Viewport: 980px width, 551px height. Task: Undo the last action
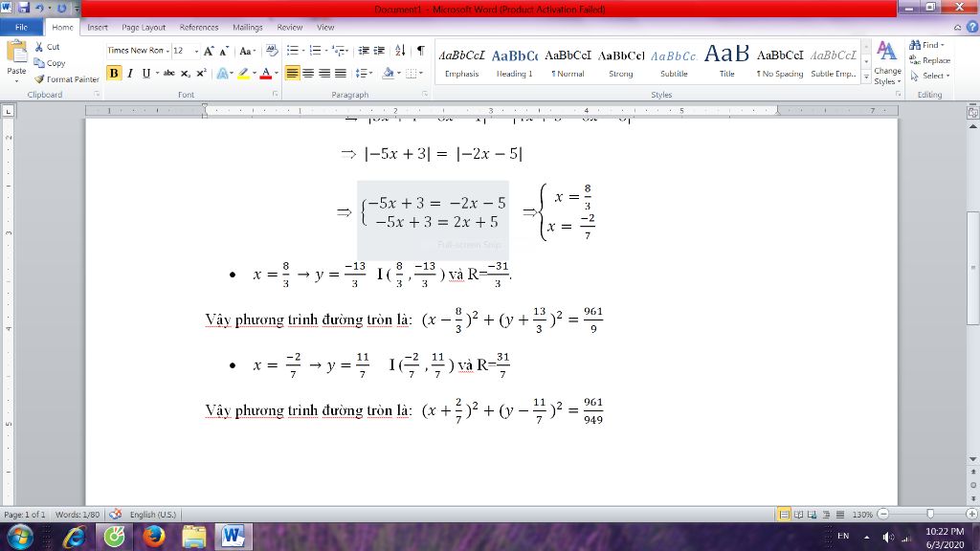click(39, 8)
